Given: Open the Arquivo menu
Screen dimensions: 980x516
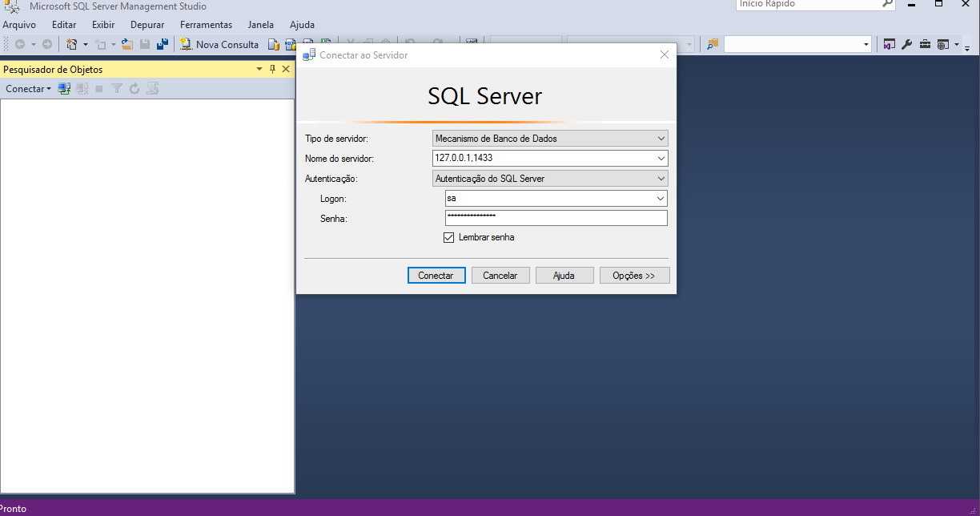Looking at the screenshot, I should (19, 25).
